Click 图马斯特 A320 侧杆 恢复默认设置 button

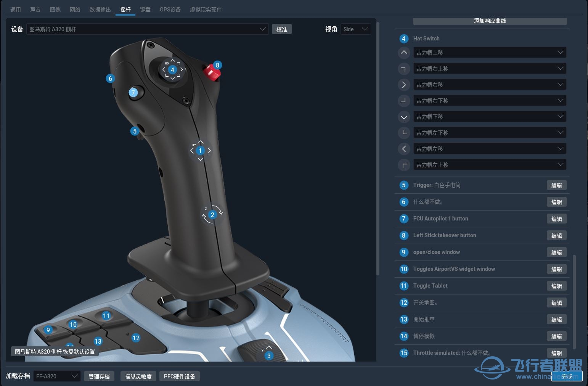coord(55,352)
